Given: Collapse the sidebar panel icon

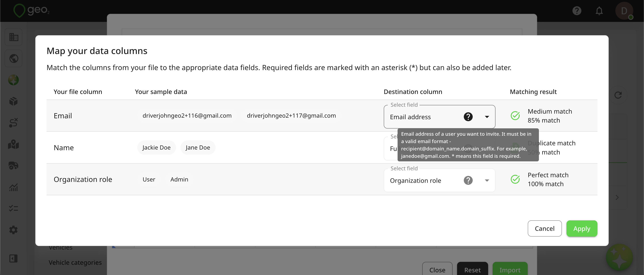Looking at the screenshot, I should (x=13, y=258).
